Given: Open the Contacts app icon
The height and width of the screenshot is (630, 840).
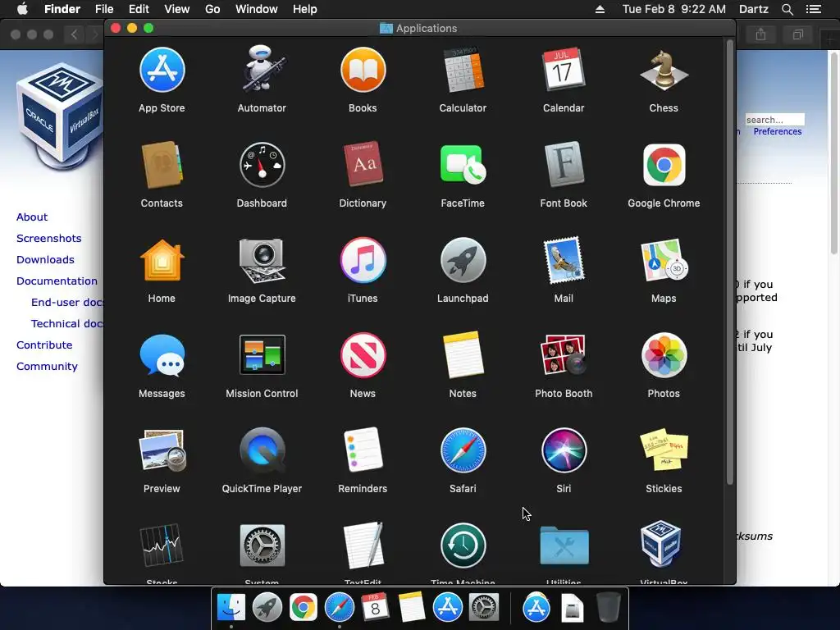Looking at the screenshot, I should click(162, 165).
